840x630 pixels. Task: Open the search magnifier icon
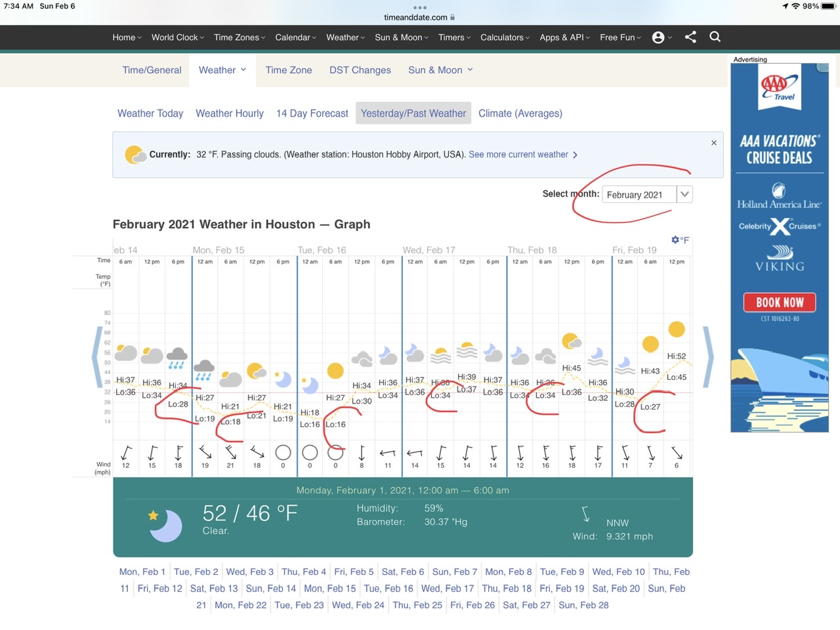pos(715,37)
